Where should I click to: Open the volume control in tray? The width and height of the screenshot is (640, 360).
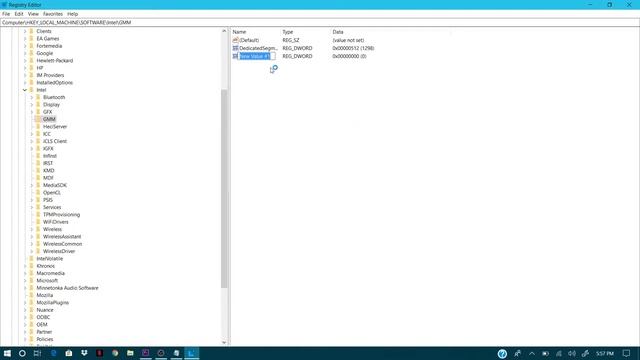coord(572,353)
